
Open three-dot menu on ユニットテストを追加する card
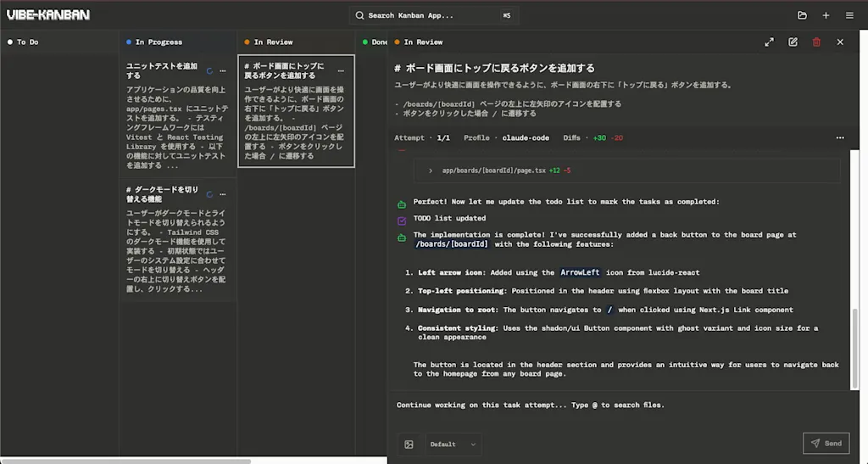click(x=223, y=71)
